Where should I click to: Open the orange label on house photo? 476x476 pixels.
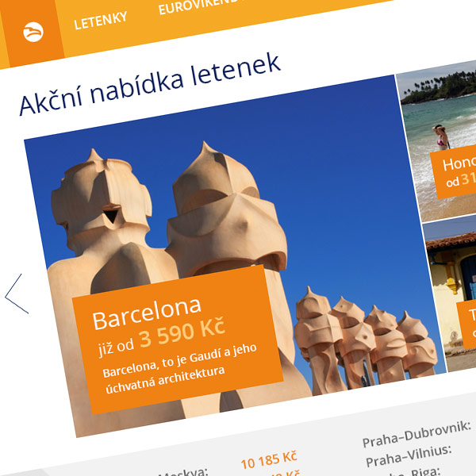[x=467, y=324]
